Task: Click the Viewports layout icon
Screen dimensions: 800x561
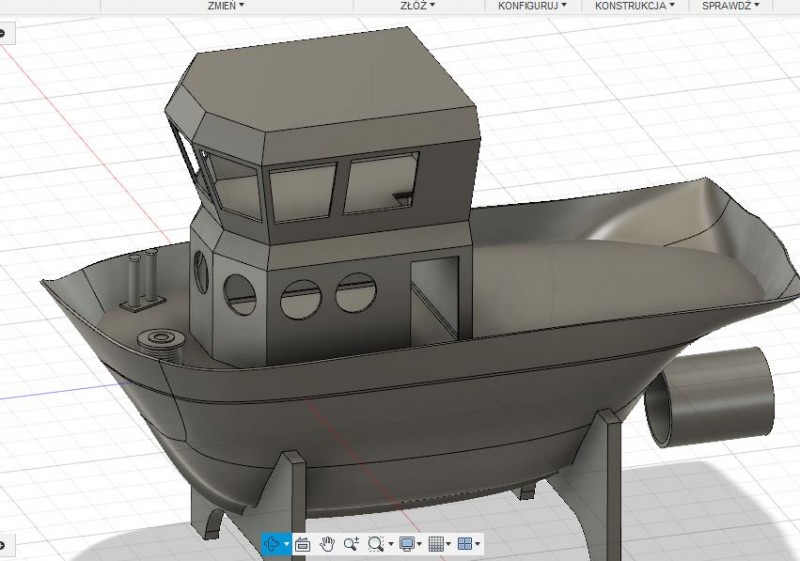Action: (x=465, y=544)
